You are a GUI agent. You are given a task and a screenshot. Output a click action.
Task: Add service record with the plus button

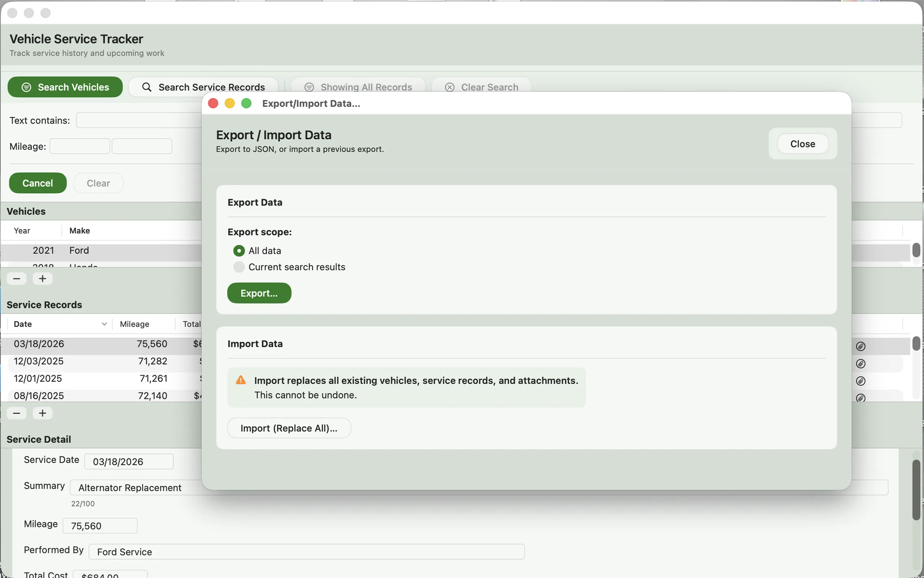[42, 413]
